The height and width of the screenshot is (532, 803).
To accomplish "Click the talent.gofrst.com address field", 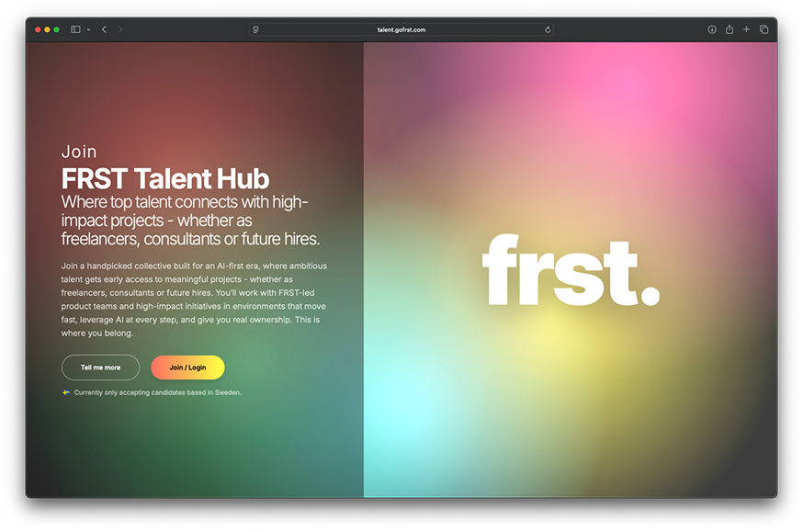I will (x=401, y=29).
